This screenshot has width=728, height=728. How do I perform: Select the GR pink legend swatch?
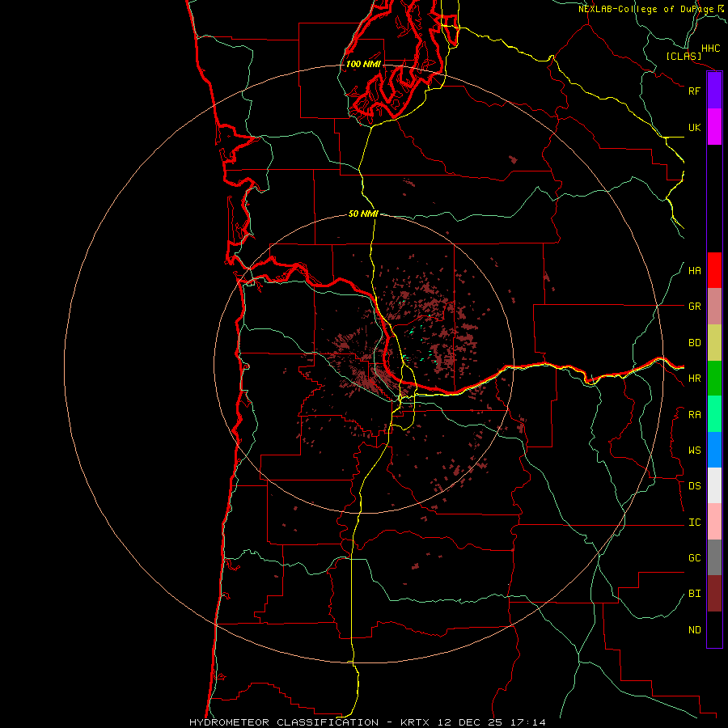pos(714,307)
